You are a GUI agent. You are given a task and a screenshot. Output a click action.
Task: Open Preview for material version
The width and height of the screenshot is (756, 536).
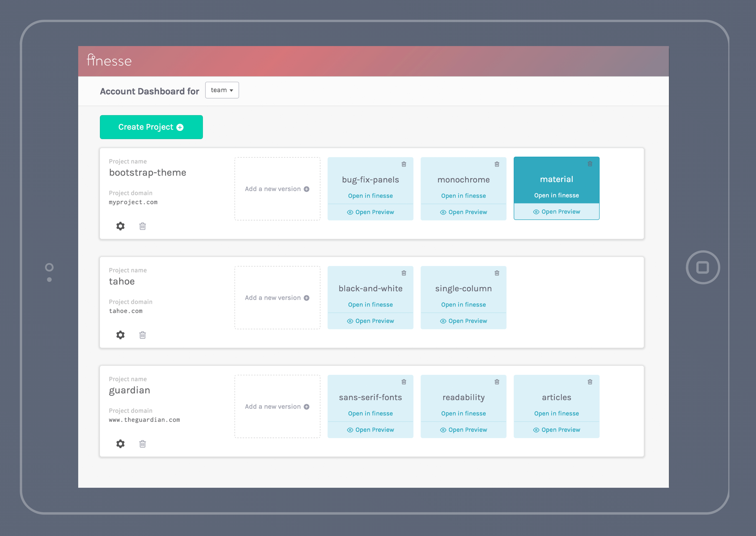click(x=556, y=212)
